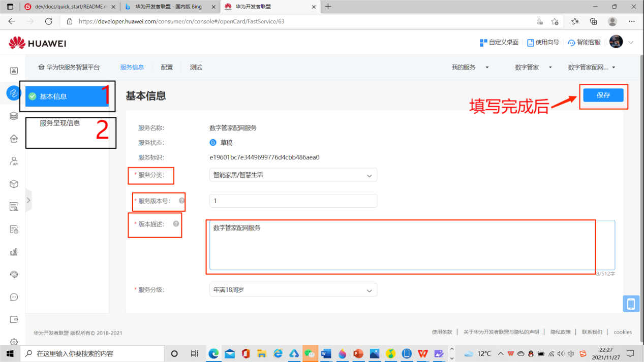Click the 服务版本号 input field
Image resolution: width=644 pixels, height=362 pixels.
[293, 201]
